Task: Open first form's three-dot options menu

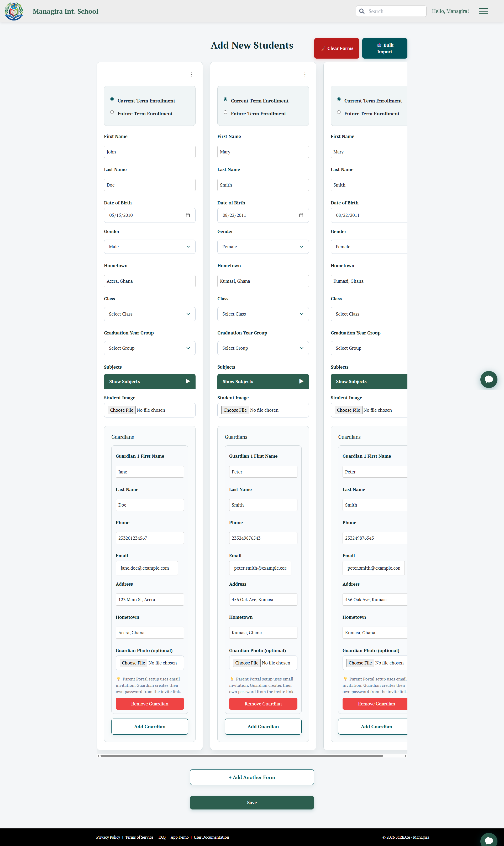Action: tap(191, 74)
